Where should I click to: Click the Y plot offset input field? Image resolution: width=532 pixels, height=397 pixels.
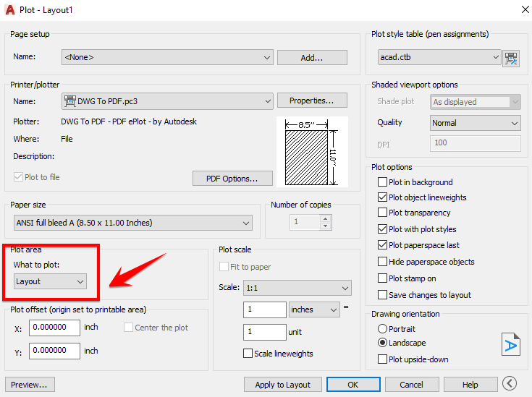(54, 351)
